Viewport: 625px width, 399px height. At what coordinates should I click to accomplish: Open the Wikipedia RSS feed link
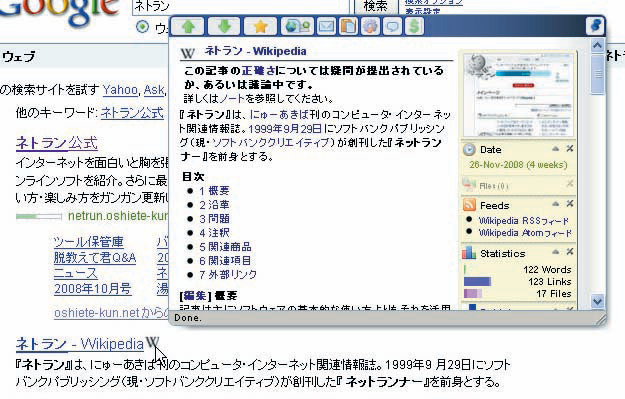pos(524,220)
